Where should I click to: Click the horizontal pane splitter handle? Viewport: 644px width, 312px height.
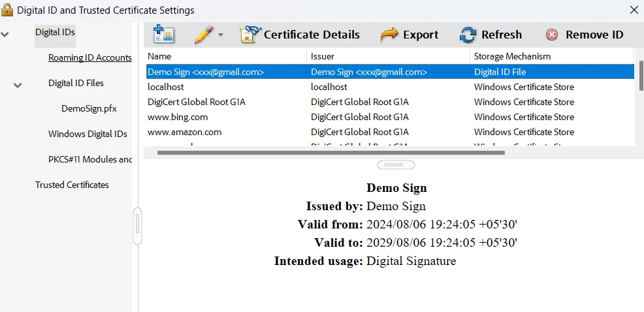coord(396,165)
